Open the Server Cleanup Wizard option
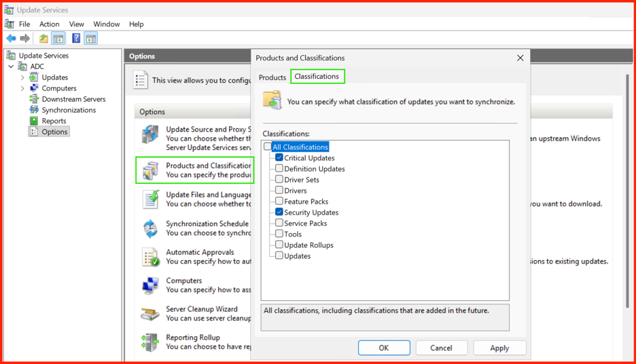This screenshot has width=636, height=364. click(x=202, y=309)
